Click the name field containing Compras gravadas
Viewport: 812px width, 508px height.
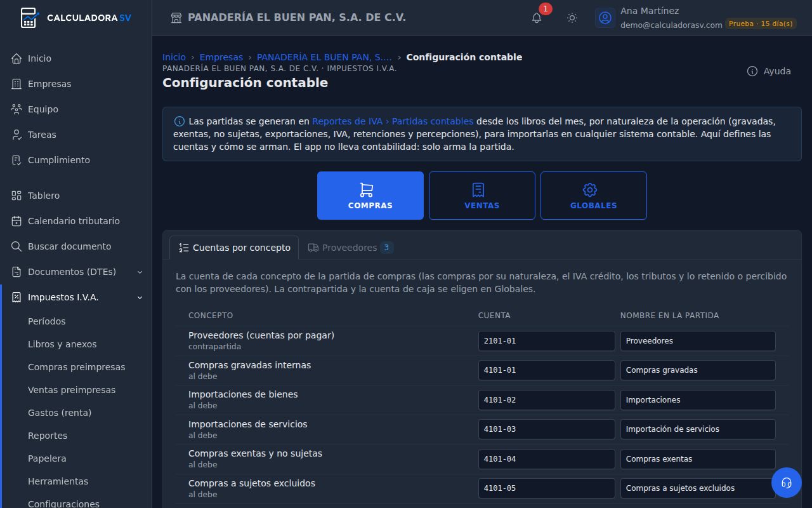point(698,370)
